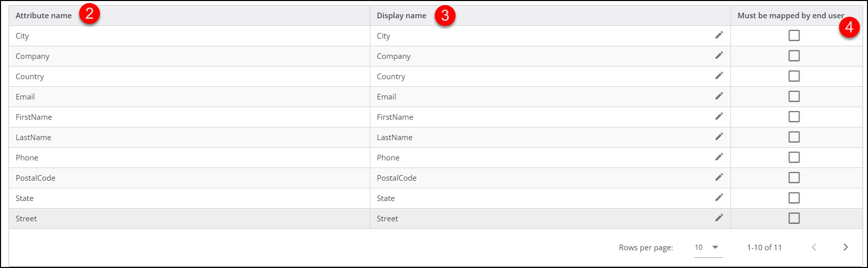Click the LastName row edit pencil
The width and height of the screenshot is (868, 268).
719,137
